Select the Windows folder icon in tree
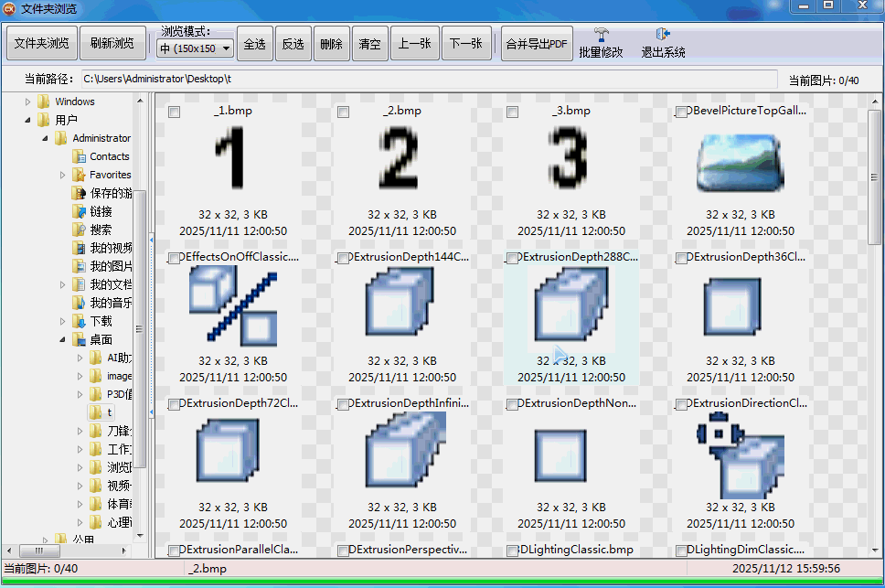The width and height of the screenshot is (885, 588). pos(44,102)
